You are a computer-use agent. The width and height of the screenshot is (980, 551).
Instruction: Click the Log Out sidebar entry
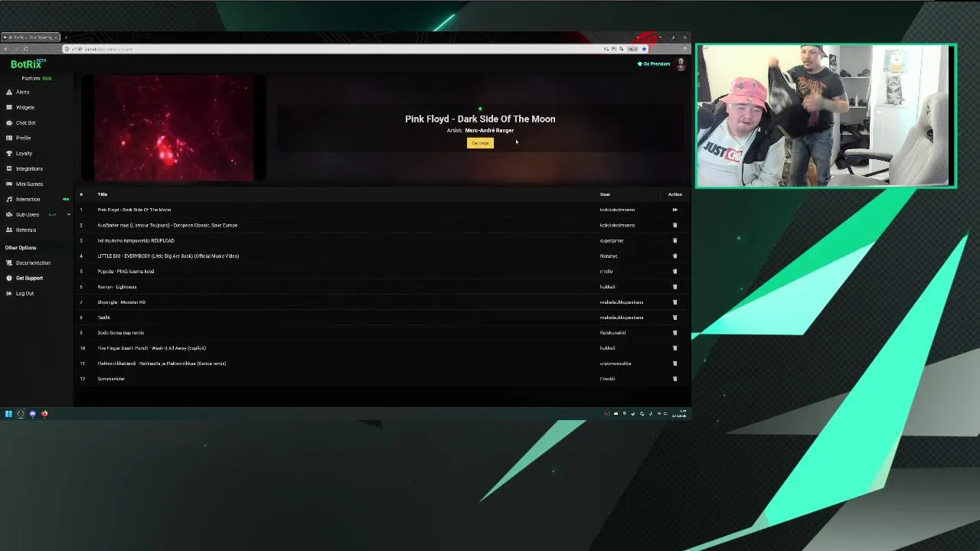24,293
